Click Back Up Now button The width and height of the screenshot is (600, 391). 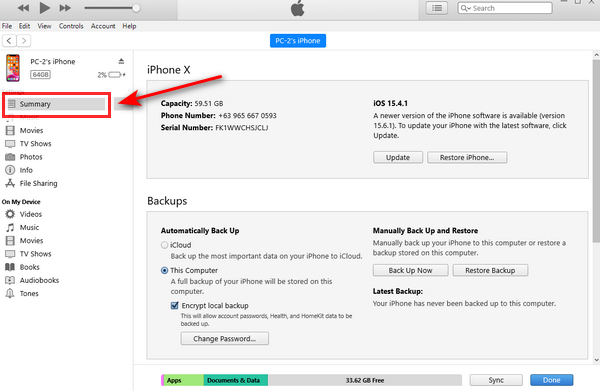410,270
